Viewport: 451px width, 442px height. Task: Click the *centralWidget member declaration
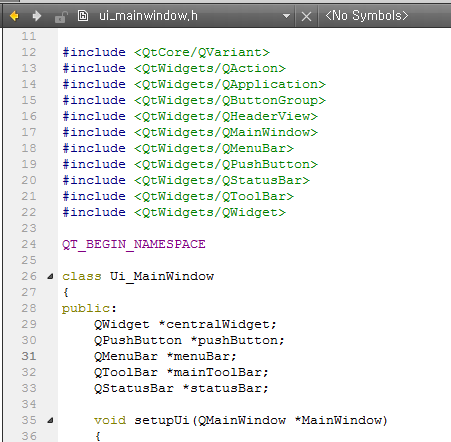(218, 324)
